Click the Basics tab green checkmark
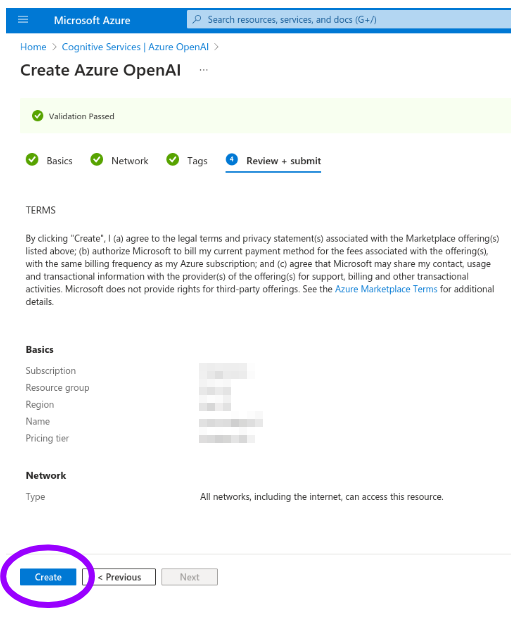Viewport: 511px width, 617px height. tap(32, 160)
